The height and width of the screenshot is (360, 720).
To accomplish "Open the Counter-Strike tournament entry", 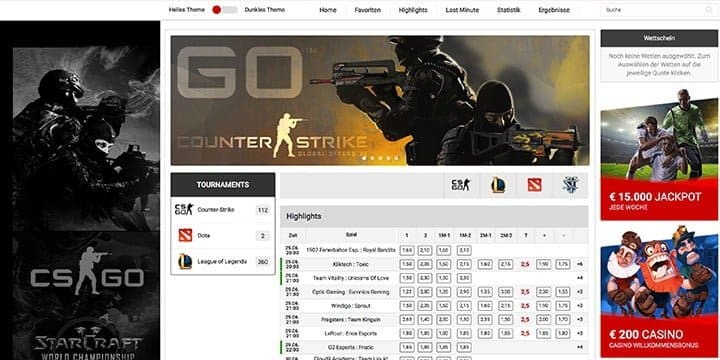I will coord(223,210).
